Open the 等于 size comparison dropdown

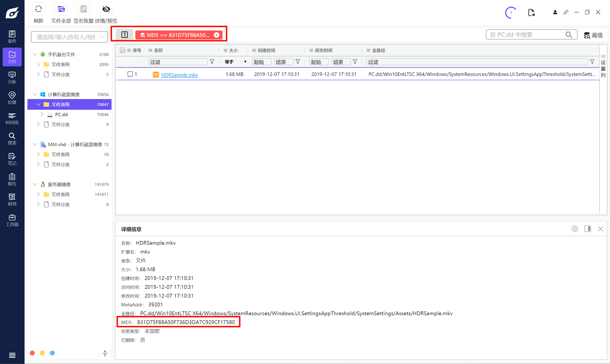coord(235,62)
